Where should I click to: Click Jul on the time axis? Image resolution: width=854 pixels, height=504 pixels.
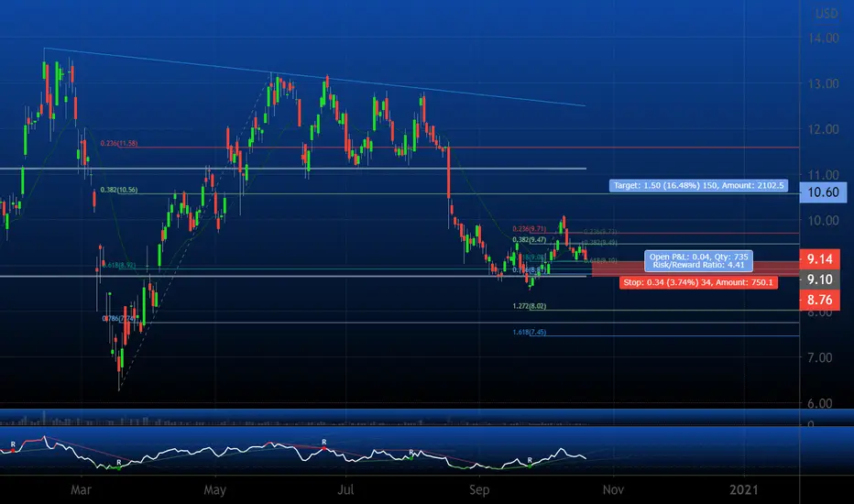pos(345,490)
